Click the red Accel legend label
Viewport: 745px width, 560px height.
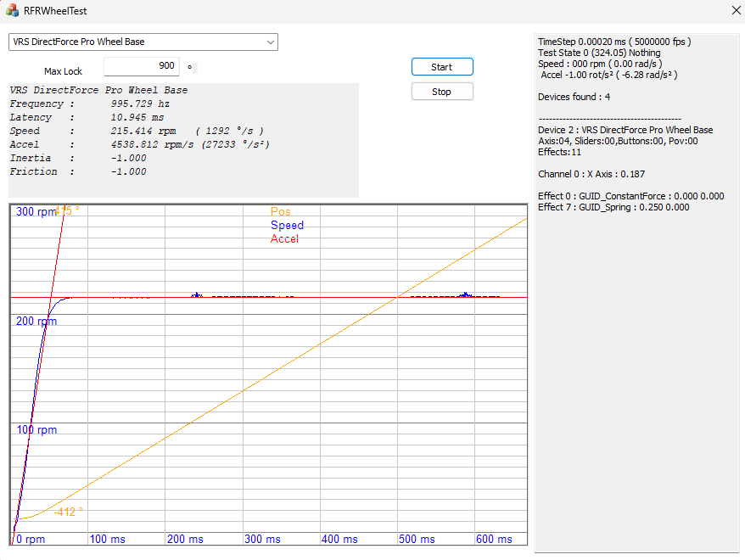point(284,238)
